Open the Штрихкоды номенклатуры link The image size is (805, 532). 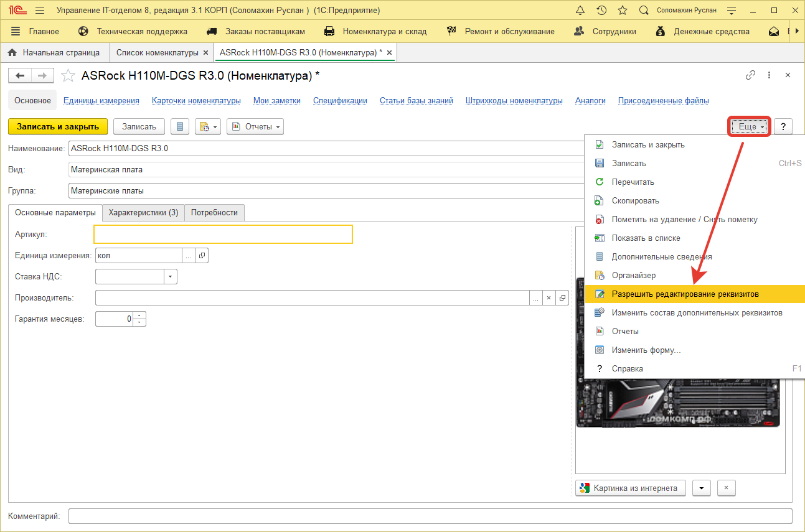tap(514, 101)
